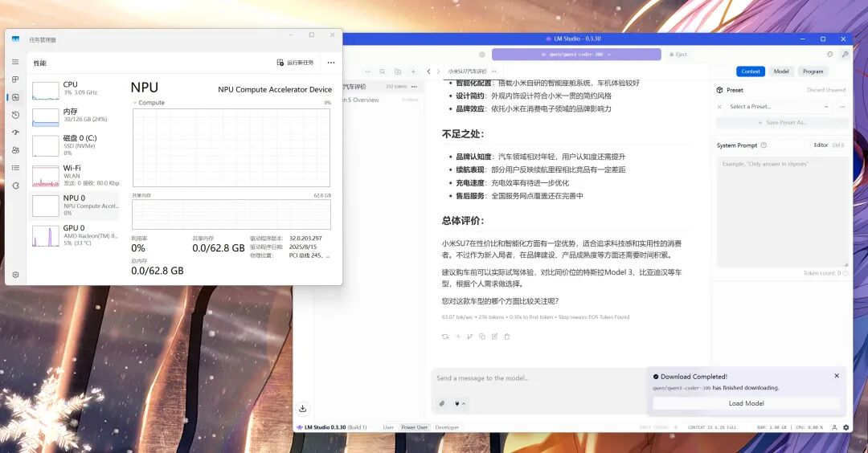
Task: Switch to Context tab
Action: point(751,71)
